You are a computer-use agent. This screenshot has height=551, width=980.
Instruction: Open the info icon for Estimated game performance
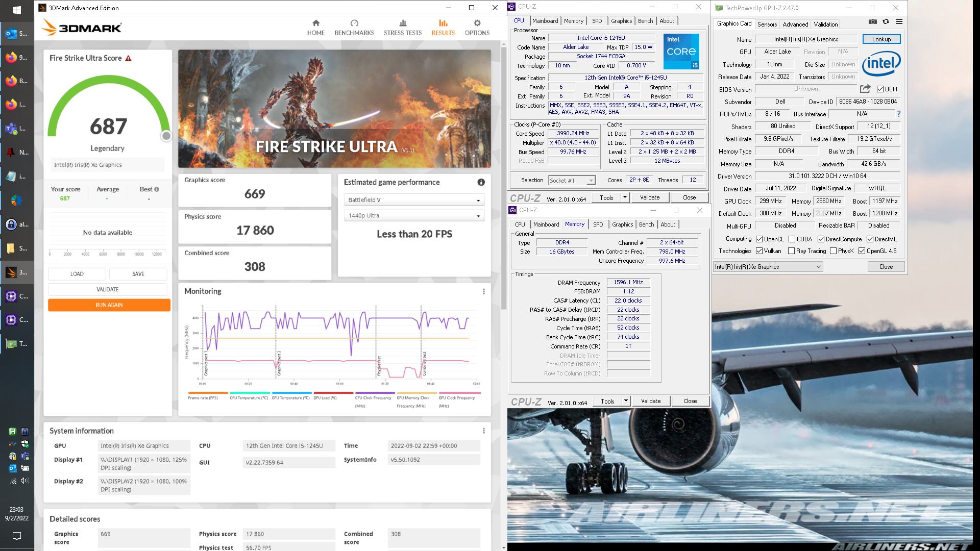coord(481,182)
